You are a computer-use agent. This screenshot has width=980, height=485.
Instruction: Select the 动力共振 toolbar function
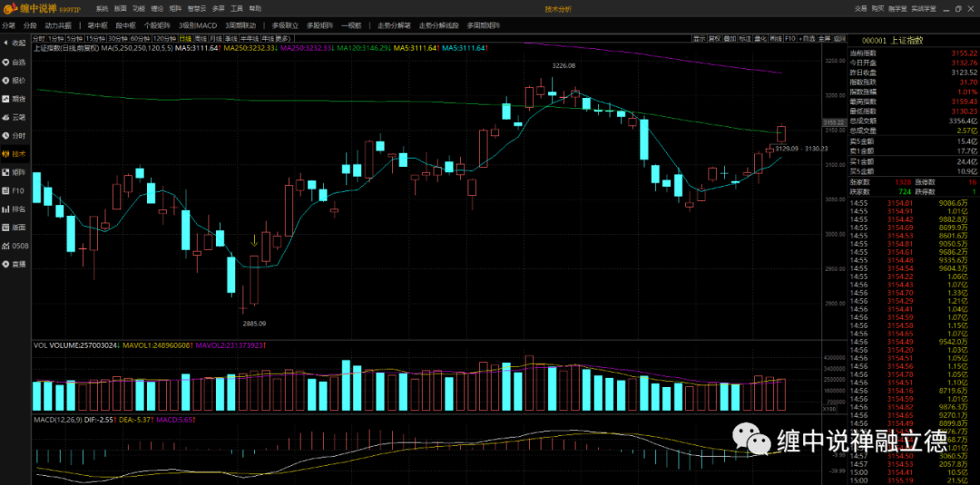click(58, 25)
